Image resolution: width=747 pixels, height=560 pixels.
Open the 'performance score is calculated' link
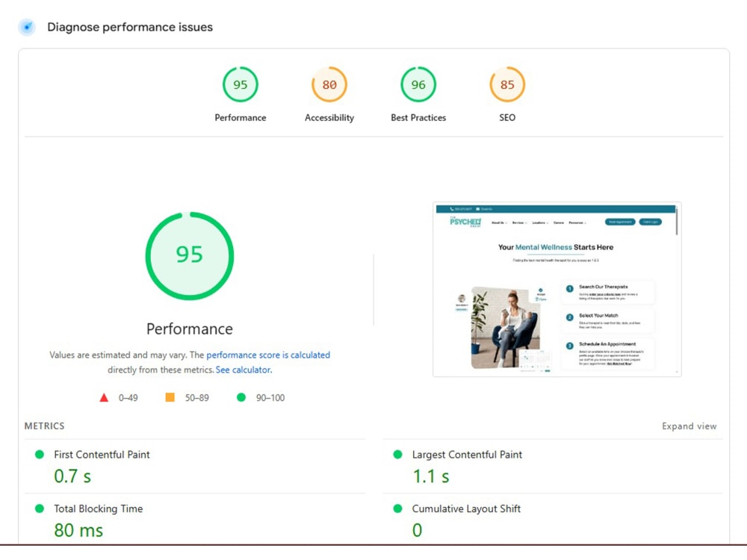click(x=268, y=355)
